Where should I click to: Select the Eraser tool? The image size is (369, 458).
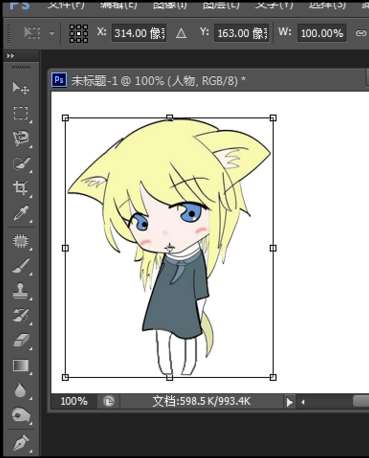21,341
